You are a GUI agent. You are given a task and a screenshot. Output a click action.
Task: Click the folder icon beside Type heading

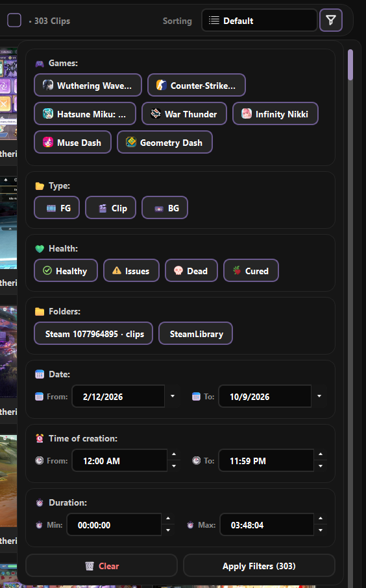[40, 186]
